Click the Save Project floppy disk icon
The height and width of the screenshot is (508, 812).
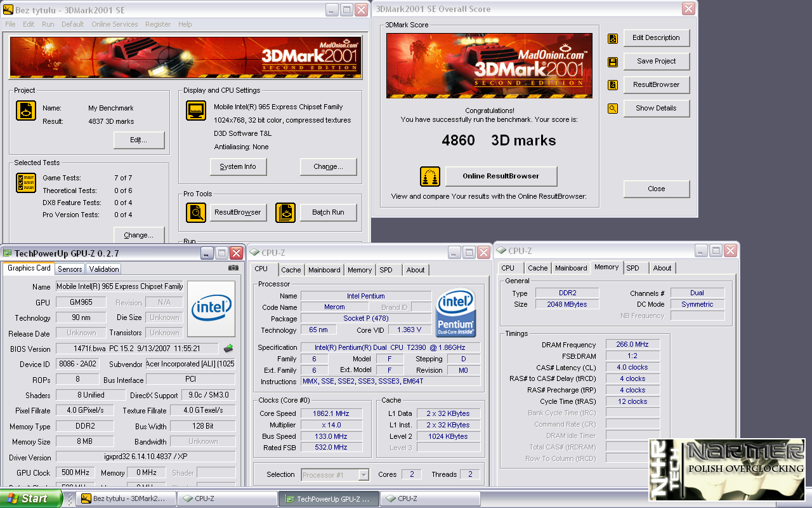pyautogui.click(x=613, y=62)
